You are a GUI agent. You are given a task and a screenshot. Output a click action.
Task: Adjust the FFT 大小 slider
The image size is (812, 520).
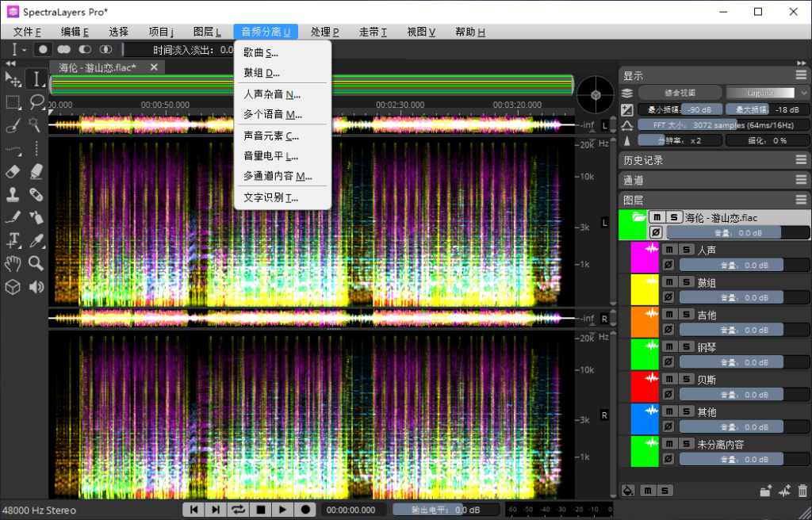coord(723,124)
